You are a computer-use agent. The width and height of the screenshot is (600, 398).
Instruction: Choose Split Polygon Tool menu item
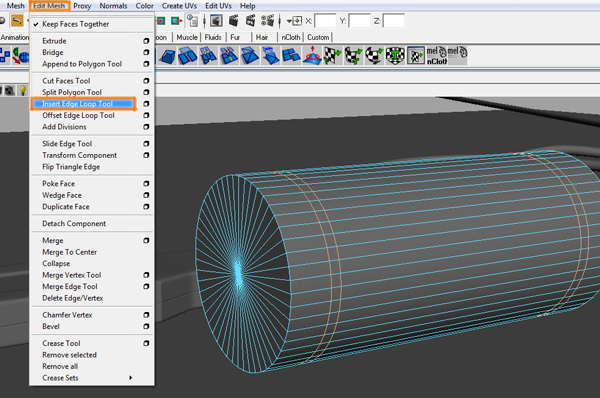72,92
